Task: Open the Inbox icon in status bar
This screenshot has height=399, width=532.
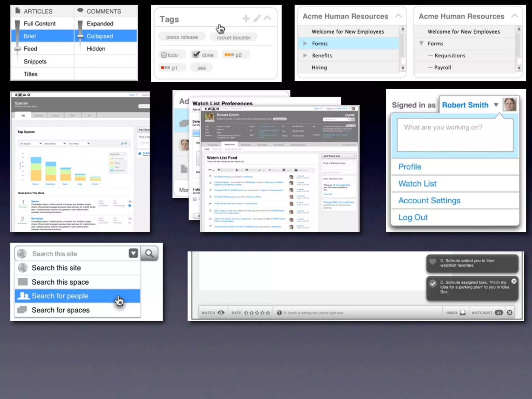Action: pyautogui.click(x=463, y=312)
